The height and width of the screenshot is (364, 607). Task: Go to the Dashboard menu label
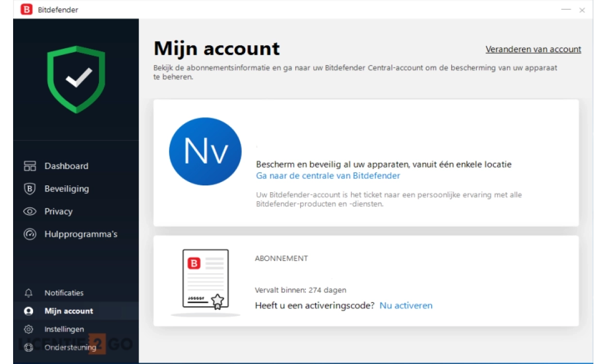pos(67,166)
